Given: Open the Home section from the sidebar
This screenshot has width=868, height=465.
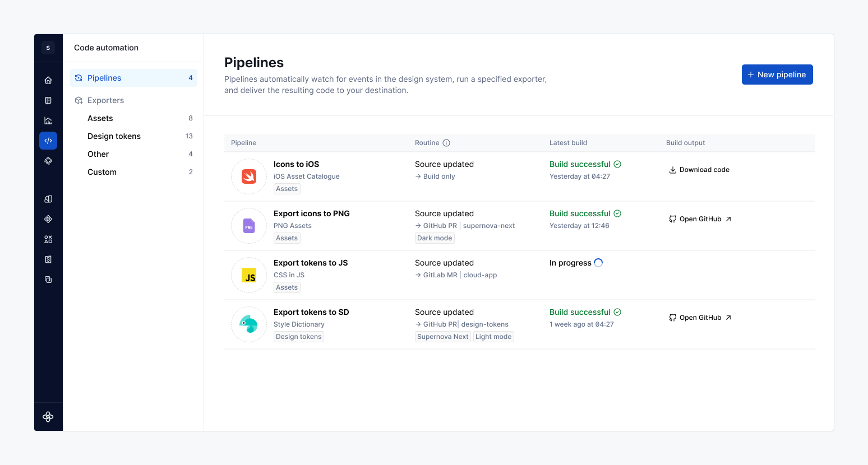Looking at the screenshot, I should [48, 80].
